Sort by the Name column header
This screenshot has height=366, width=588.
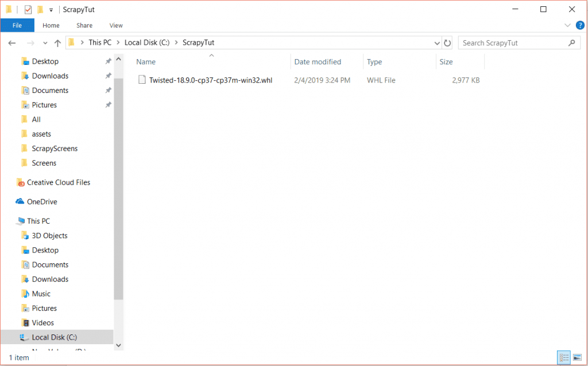pos(146,62)
